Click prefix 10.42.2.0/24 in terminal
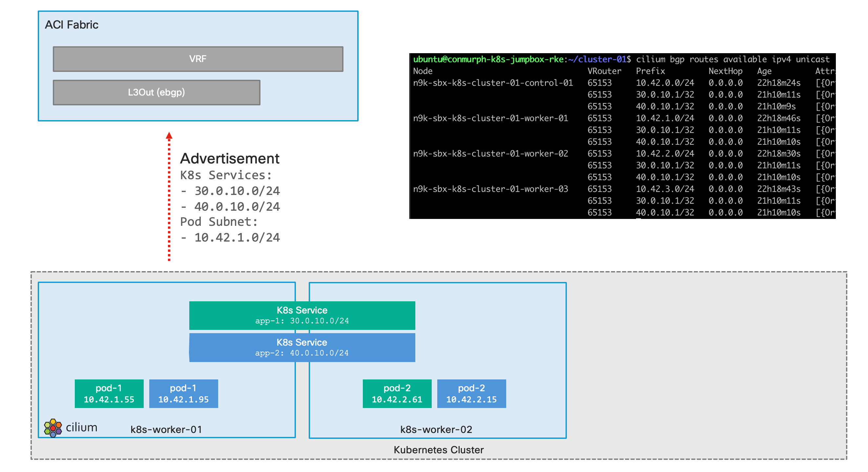 tap(665, 154)
